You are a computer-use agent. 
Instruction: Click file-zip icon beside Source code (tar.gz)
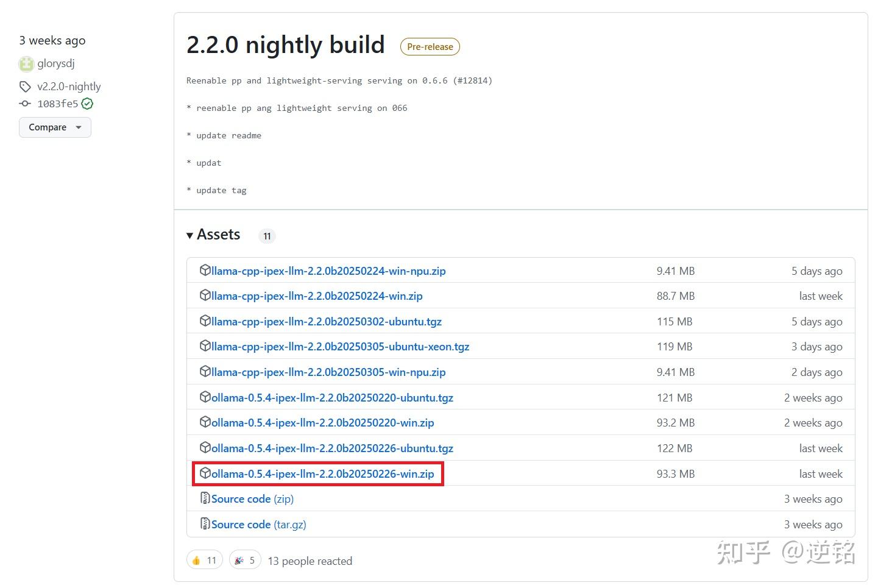click(205, 524)
